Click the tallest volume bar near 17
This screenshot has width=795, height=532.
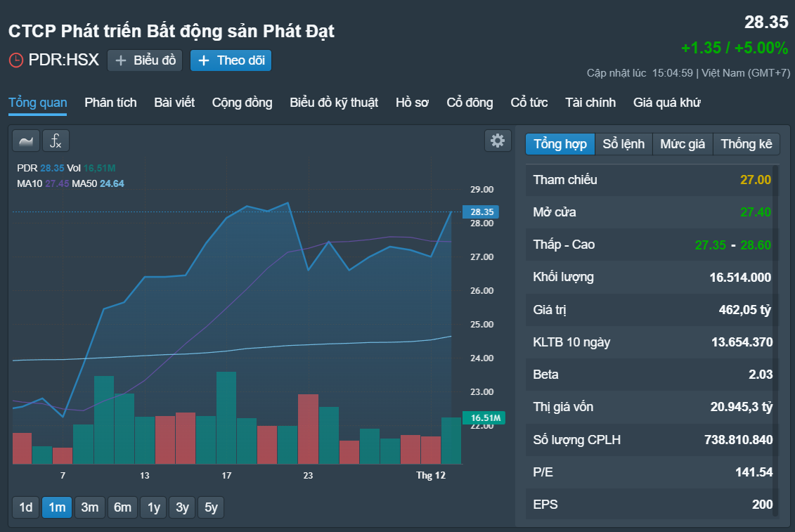click(226, 418)
